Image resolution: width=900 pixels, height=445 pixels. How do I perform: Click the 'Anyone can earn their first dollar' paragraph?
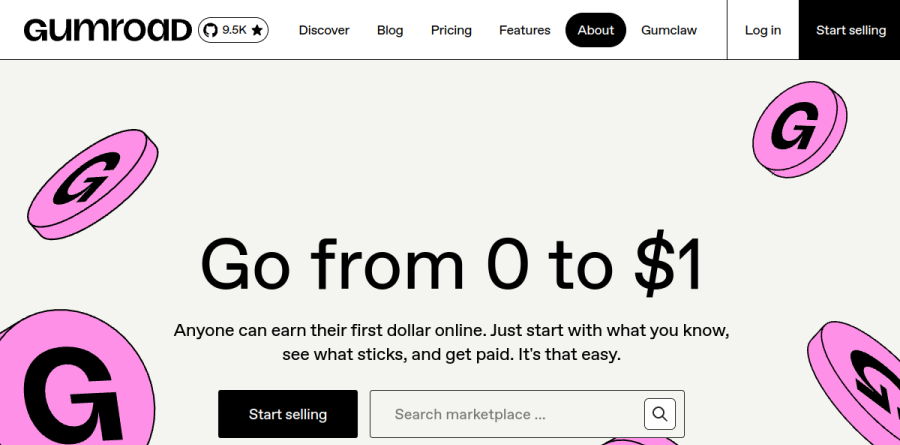click(x=451, y=342)
